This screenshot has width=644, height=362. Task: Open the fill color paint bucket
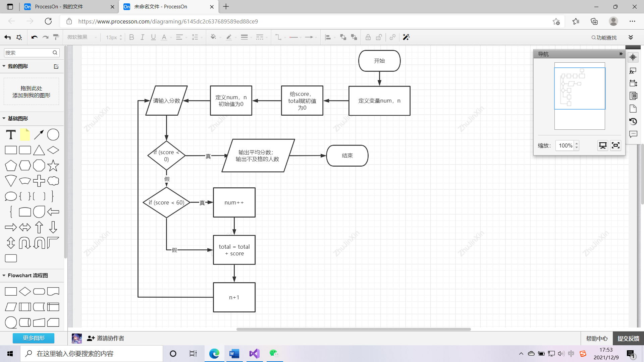pos(213,37)
